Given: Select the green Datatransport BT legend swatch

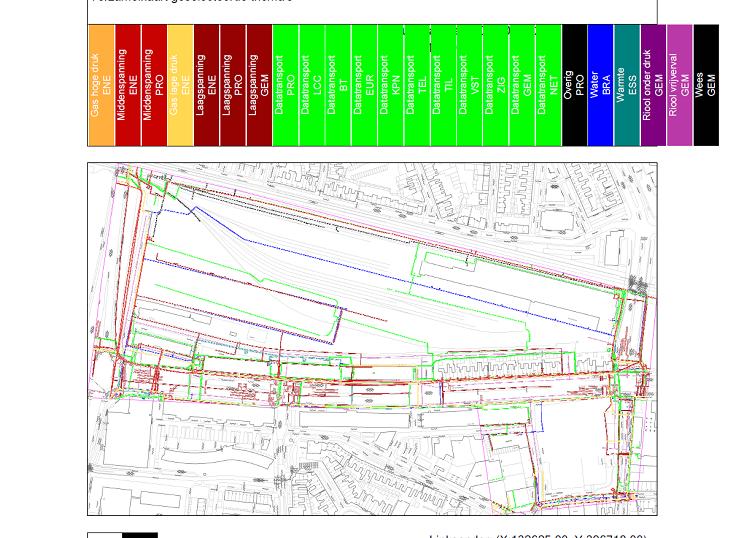Looking at the screenshot, I should (x=338, y=85).
